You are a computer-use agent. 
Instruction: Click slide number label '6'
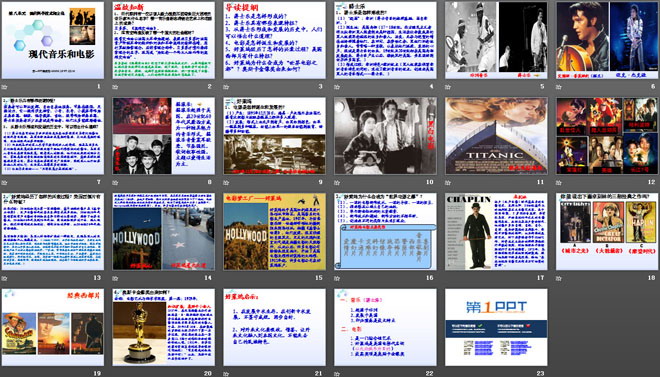(x=653, y=87)
